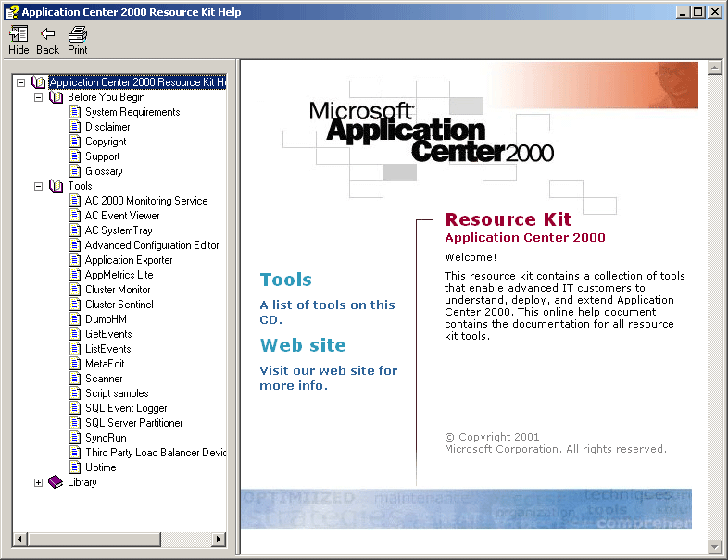
Task: Open 'Visit our web site for more info' link
Action: tap(328, 378)
